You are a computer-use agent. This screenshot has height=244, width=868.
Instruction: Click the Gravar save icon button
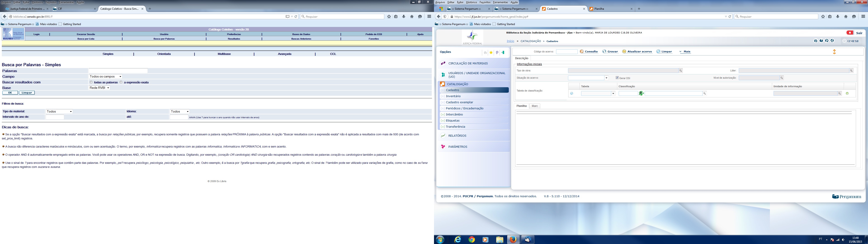click(604, 52)
